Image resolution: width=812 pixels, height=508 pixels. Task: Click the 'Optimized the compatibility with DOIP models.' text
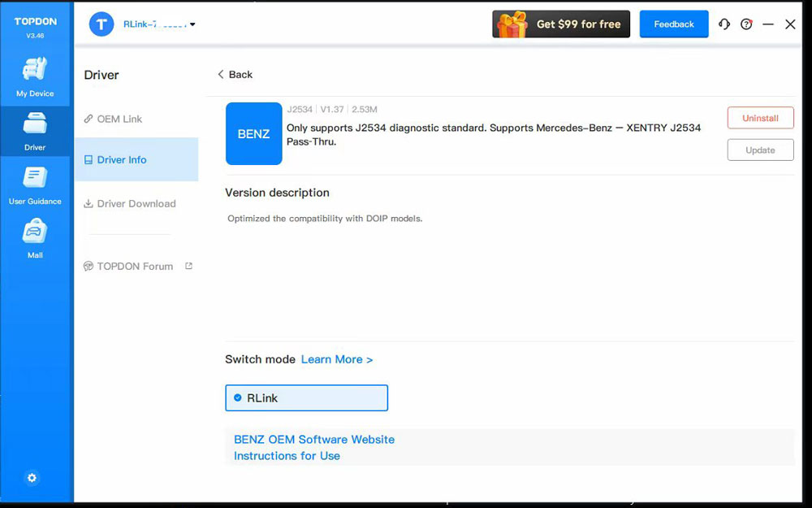coord(326,219)
